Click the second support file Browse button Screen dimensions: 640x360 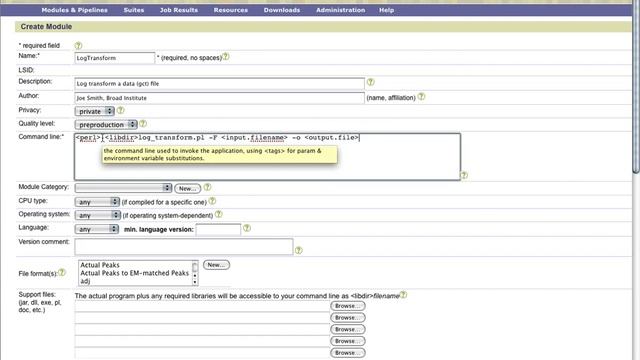pyautogui.click(x=348, y=318)
